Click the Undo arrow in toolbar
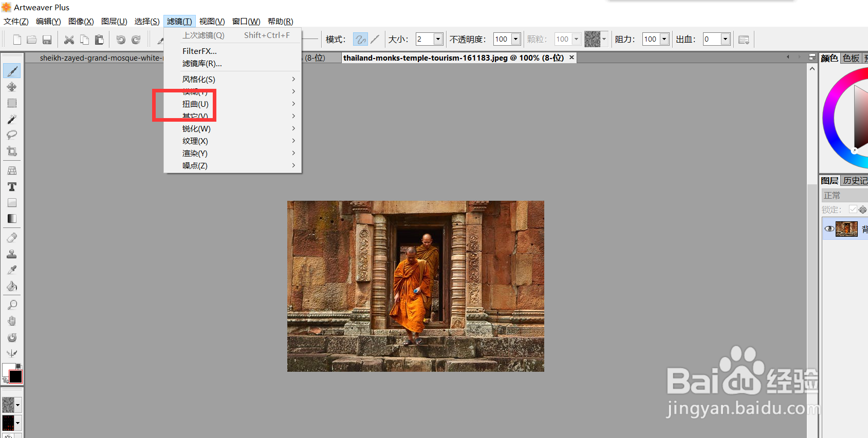The width and height of the screenshot is (868, 438). (121, 40)
